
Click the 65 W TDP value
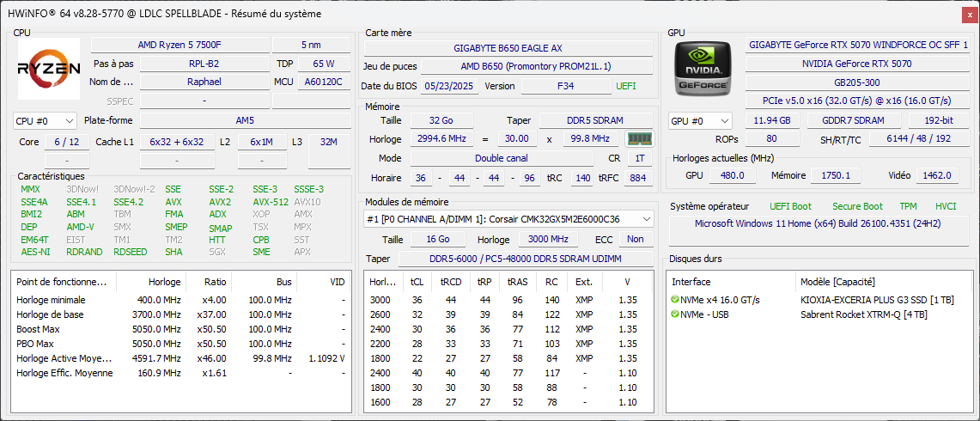tap(324, 64)
